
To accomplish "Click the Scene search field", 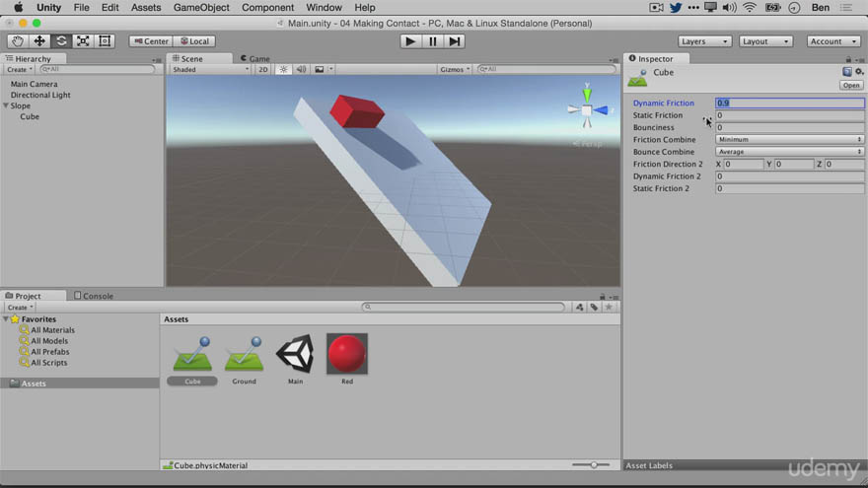I will point(546,69).
